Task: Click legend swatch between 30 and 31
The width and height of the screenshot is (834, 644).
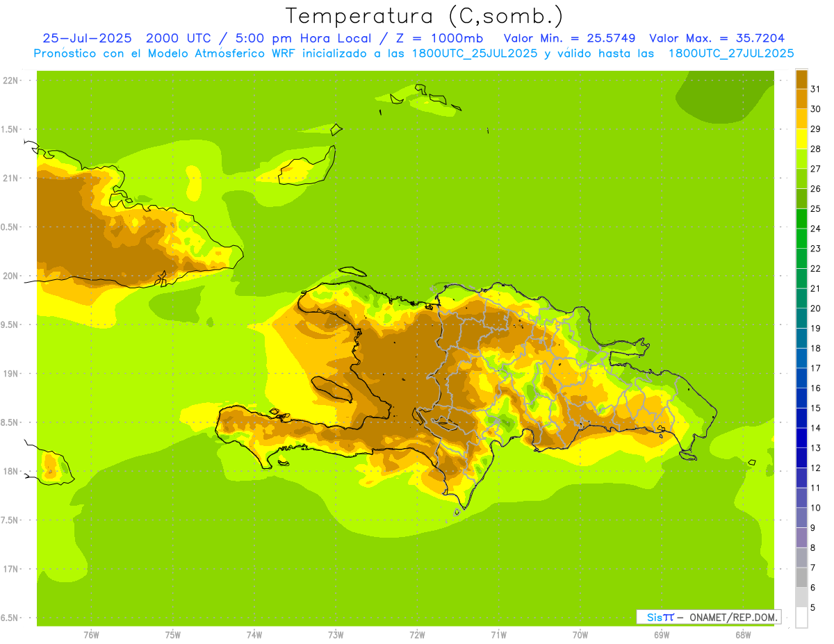Action: pyautogui.click(x=801, y=99)
